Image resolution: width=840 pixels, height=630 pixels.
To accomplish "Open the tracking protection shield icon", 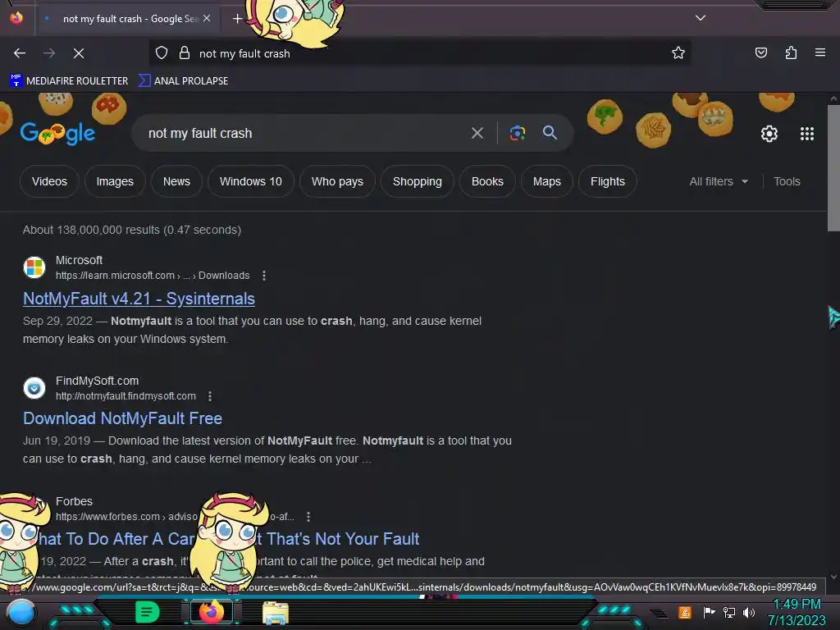I will [x=162, y=52].
